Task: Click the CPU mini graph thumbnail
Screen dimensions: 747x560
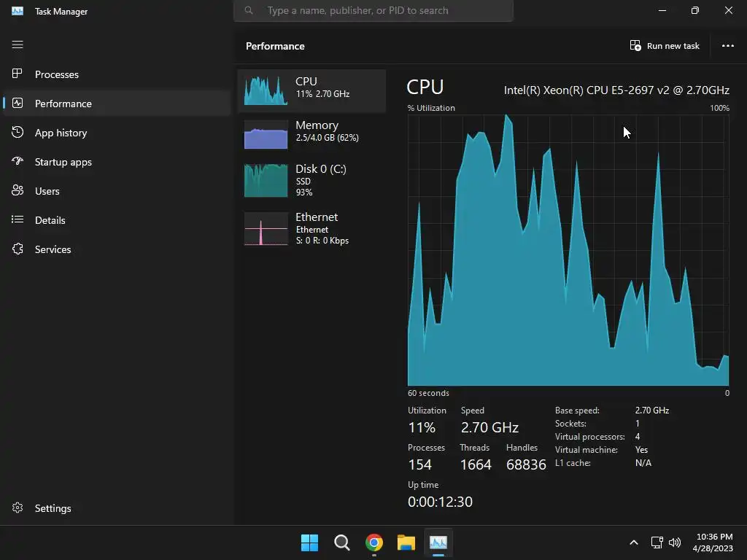Action: (x=266, y=90)
